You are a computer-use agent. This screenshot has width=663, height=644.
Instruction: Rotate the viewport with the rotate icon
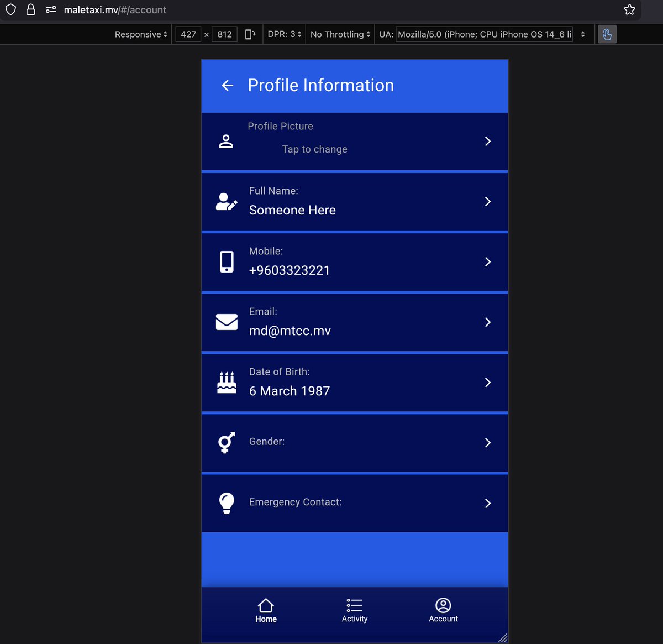click(x=250, y=34)
